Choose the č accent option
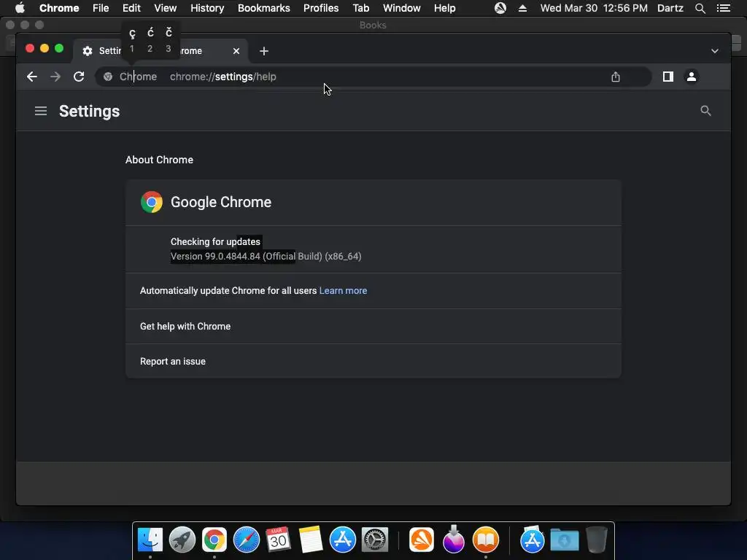This screenshot has width=747, height=560. pos(169,40)
